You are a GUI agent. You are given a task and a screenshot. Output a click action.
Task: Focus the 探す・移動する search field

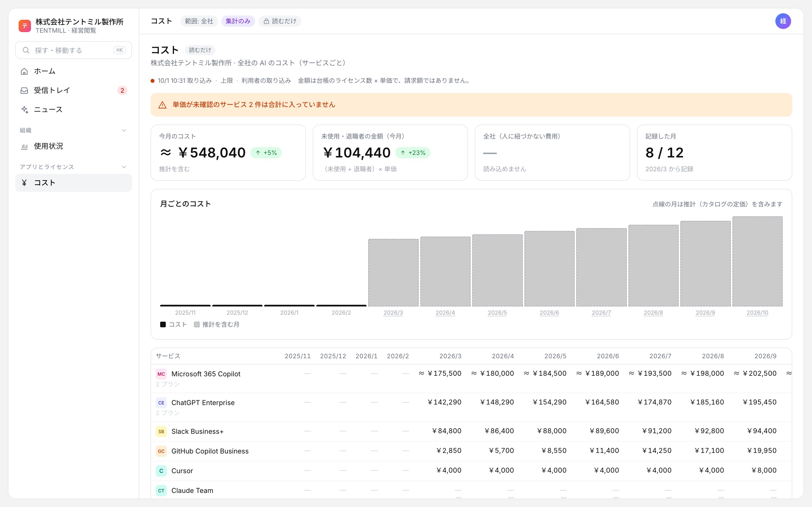(74, 50)
